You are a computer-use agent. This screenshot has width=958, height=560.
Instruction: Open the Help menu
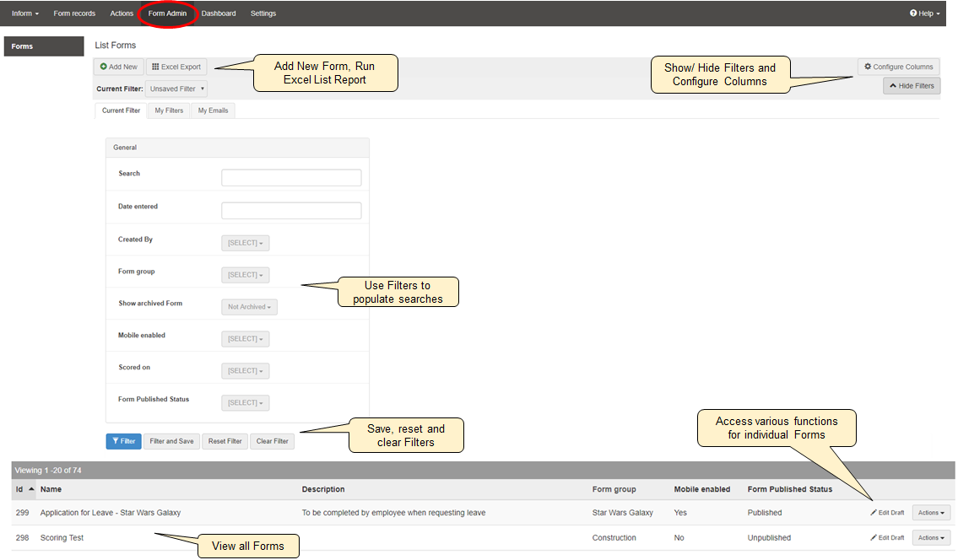[924, 13]
